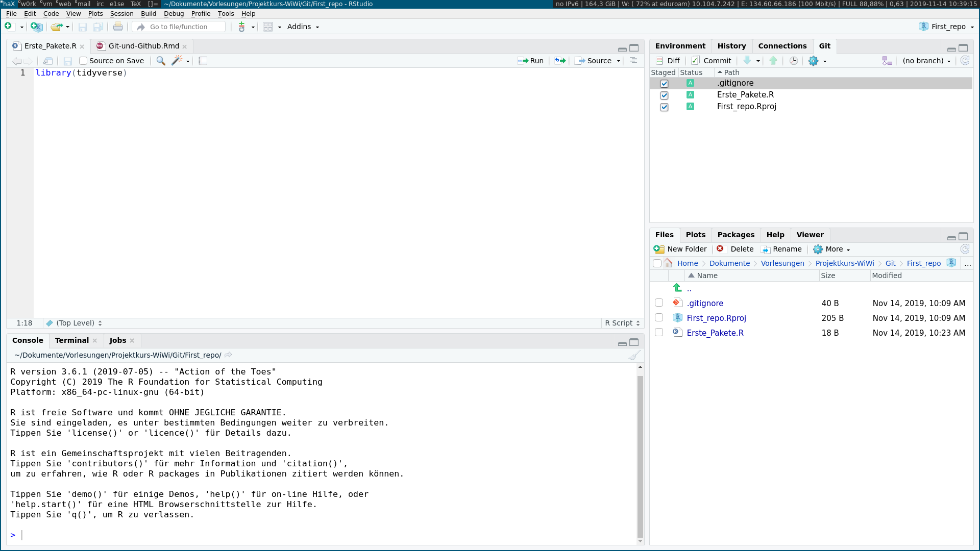The height and width of the screenshot is (551, 980).
Task: Switch to the Terminal tab
Action: tap(71, 340)
